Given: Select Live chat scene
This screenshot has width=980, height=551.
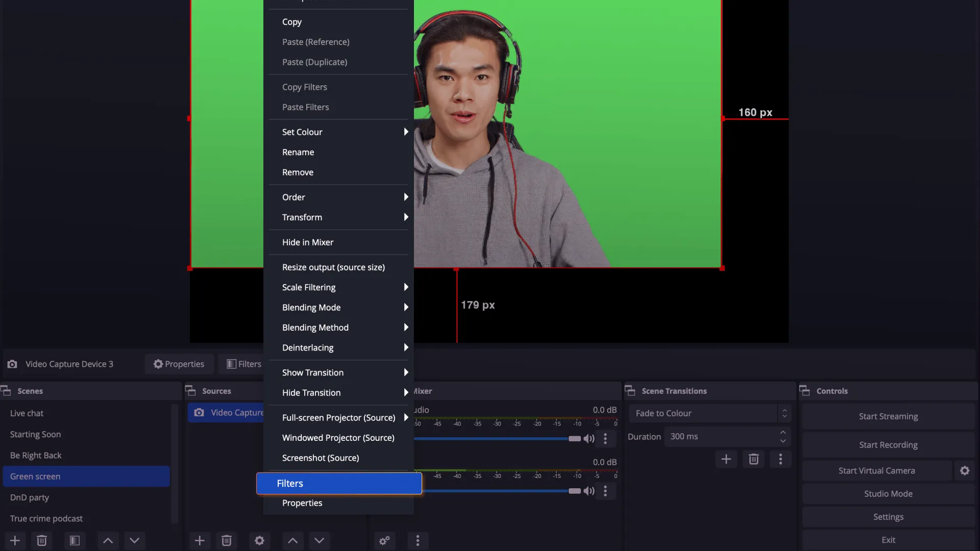Looking at the screenshot, I should tap(86, 413).
